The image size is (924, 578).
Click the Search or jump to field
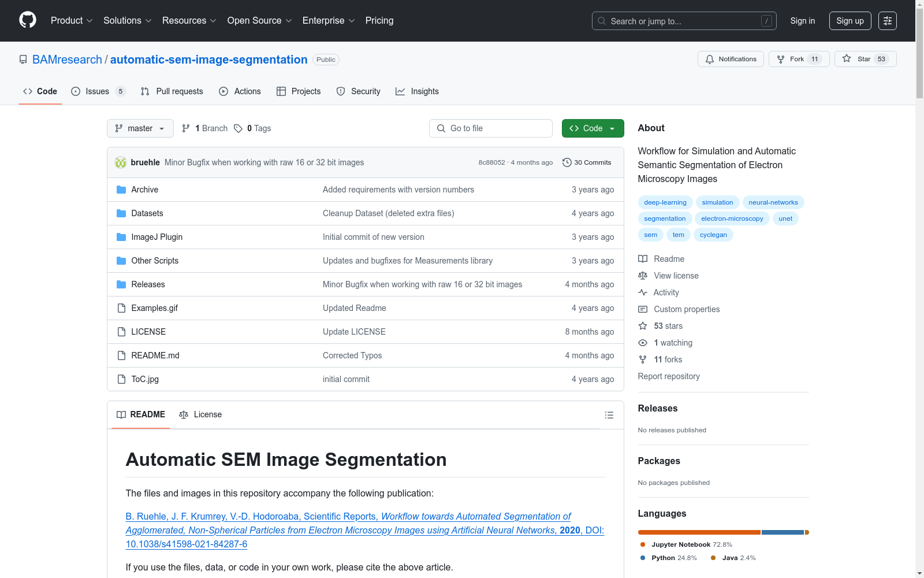coord(684,21)
